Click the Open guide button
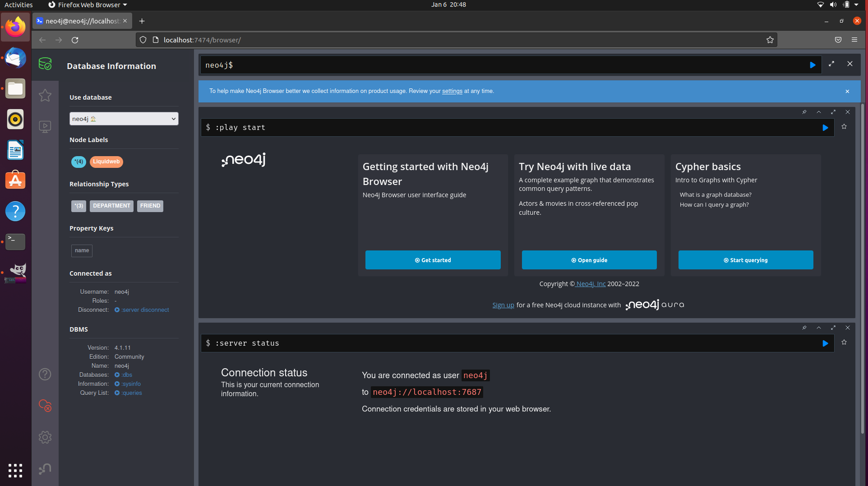This screenshot has width=868, height=486. (589, 260)
